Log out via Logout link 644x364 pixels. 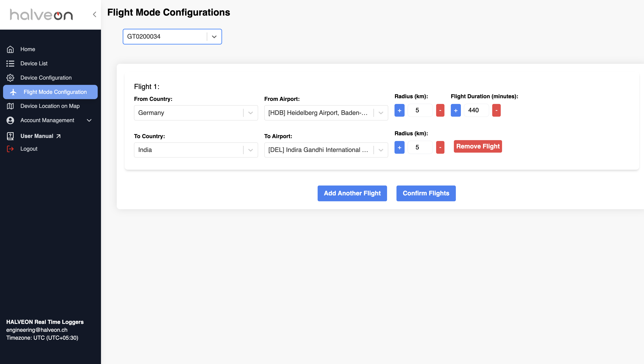(29, 149)
